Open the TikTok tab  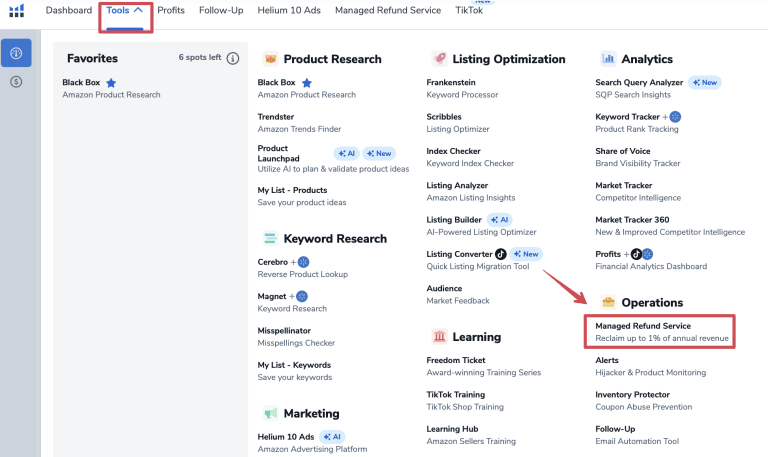[x=469, y=10]
